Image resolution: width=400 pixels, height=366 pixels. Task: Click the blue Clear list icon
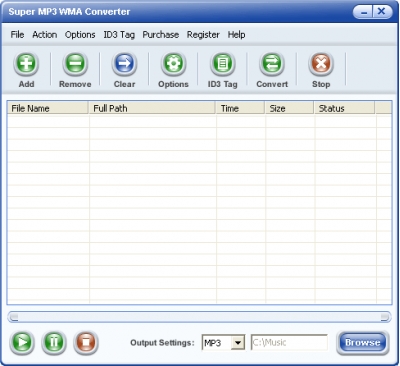click(x=124, y=64)
